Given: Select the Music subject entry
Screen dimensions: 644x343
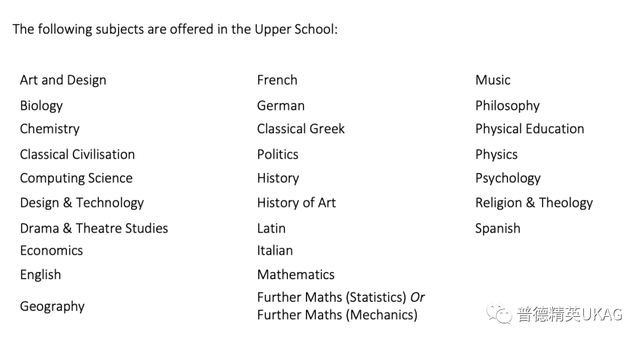Looking at the screenshot, I should coord(493,80).
